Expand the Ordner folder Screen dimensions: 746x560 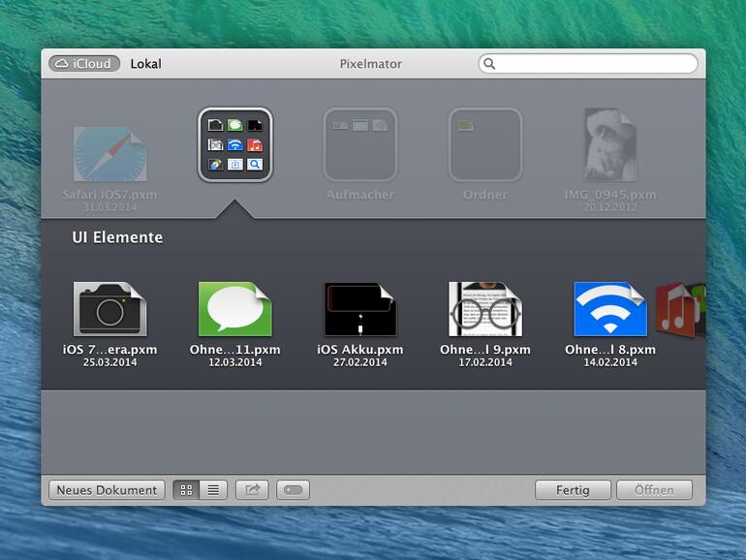point(484,145)
